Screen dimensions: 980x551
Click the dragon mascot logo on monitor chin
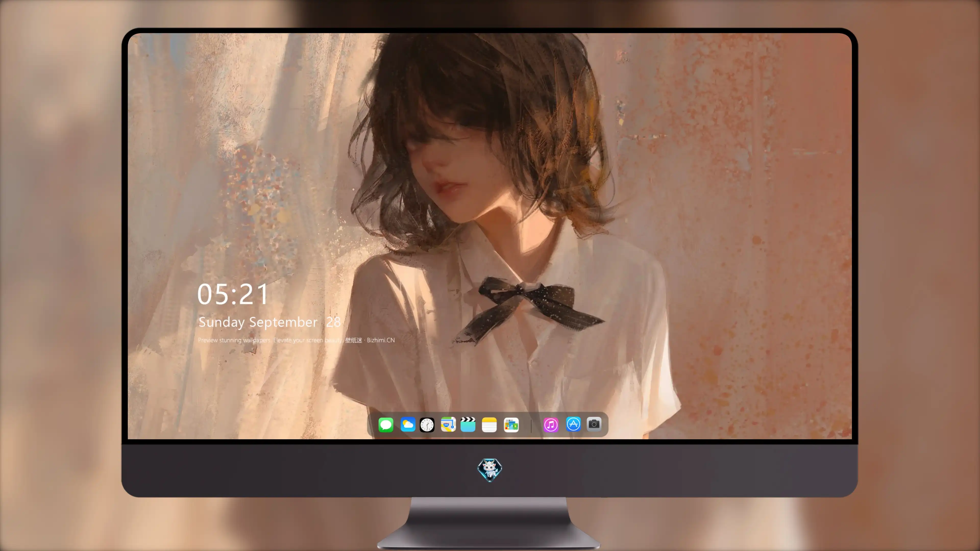click(490, 470)
